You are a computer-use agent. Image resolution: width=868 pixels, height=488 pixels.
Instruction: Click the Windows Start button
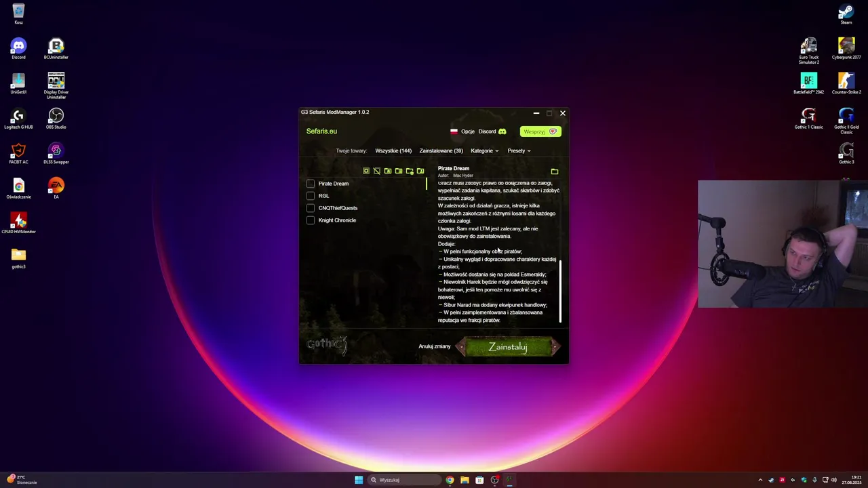click(359, 480)
